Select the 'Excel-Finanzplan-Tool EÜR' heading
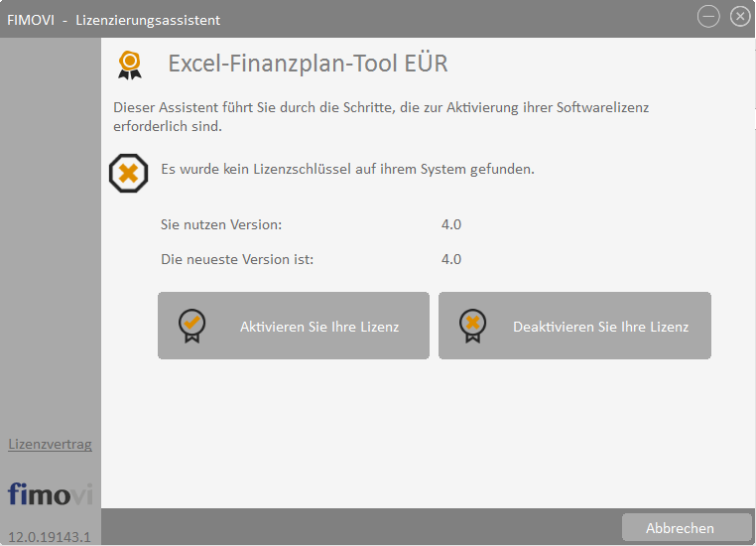756x546 pixels. 308,64
